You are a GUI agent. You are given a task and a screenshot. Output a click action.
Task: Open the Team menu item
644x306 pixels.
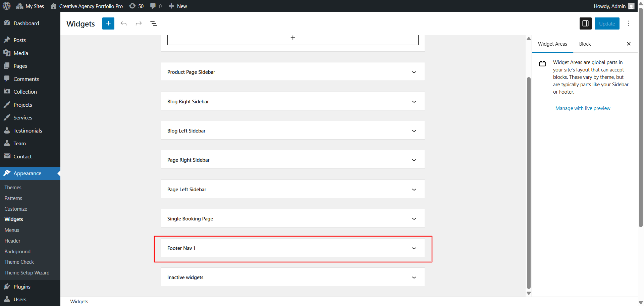coord(30,143)
